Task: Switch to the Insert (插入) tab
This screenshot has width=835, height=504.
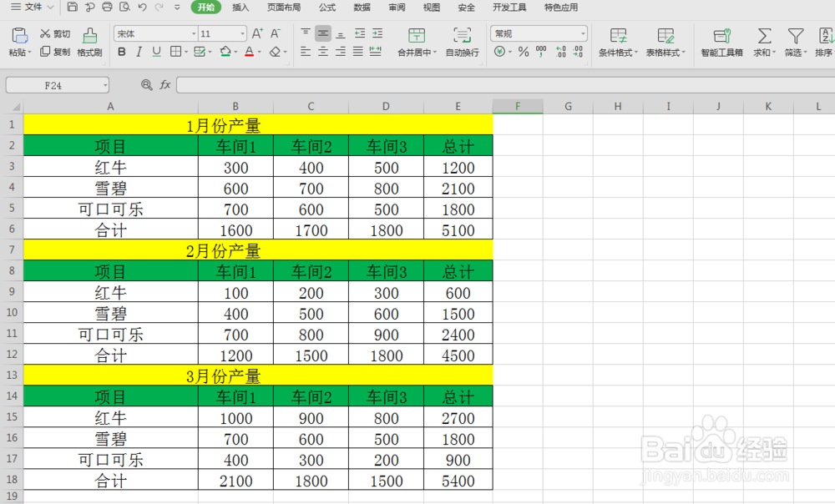Action: point(240,8)
